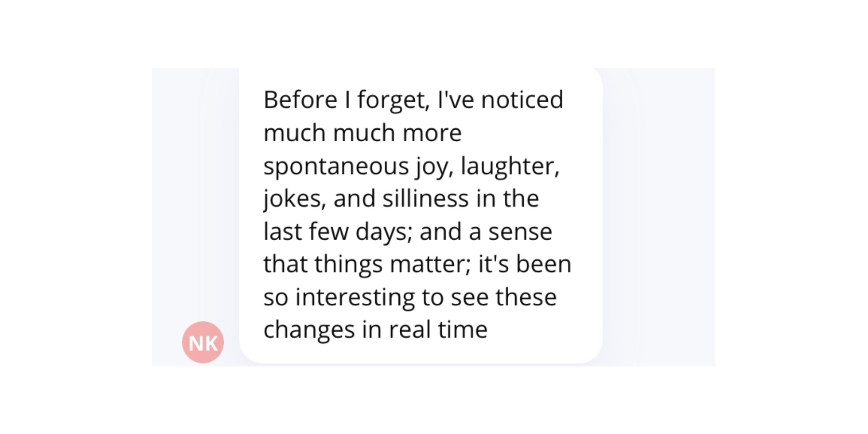The image size is (868, 434).
Task: Click the word "days" in the message
Action: (x=383, y=232)
